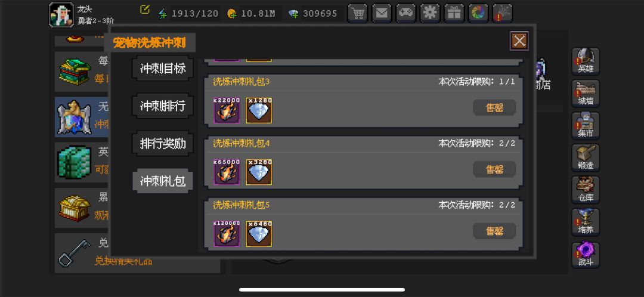Open the shopping cart store icon
This screenshot has height=297, width=644.
point(357,13)
